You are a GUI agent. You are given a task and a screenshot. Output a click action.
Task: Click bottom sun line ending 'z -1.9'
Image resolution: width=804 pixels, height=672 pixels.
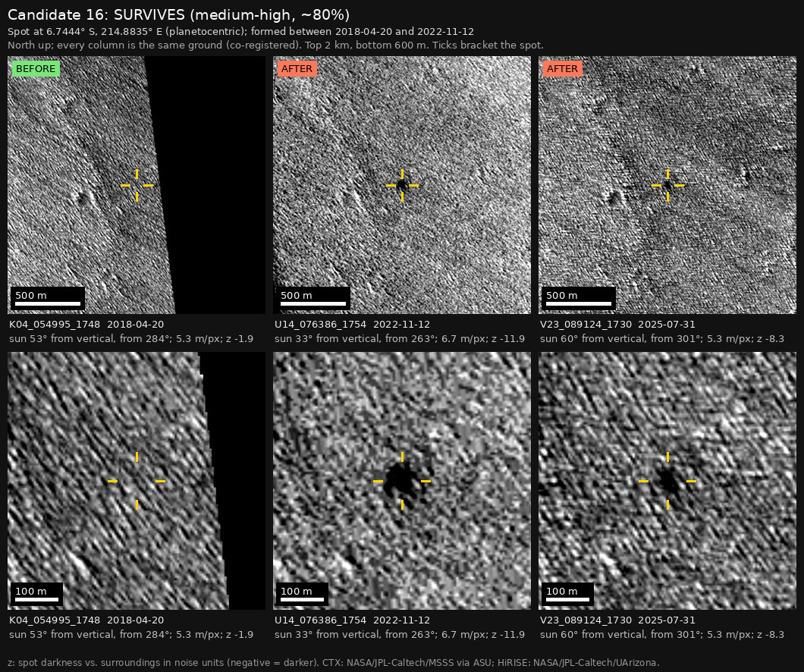(131, 635)
